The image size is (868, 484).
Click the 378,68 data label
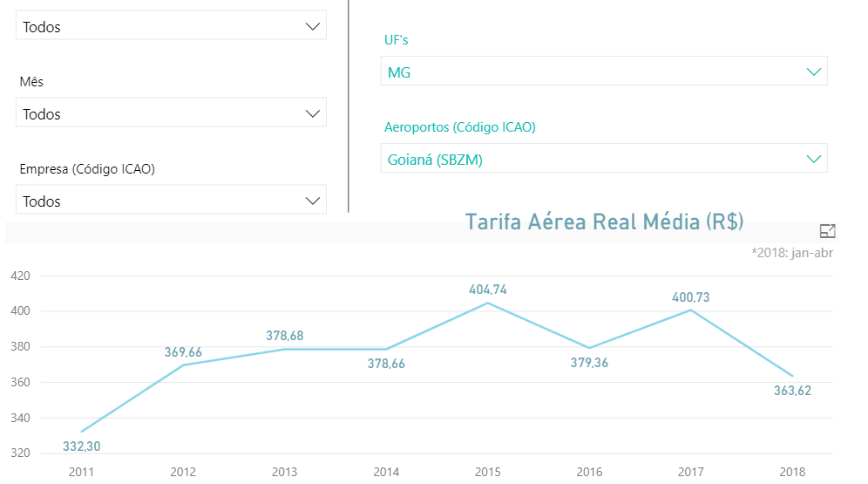pos(284,336)
